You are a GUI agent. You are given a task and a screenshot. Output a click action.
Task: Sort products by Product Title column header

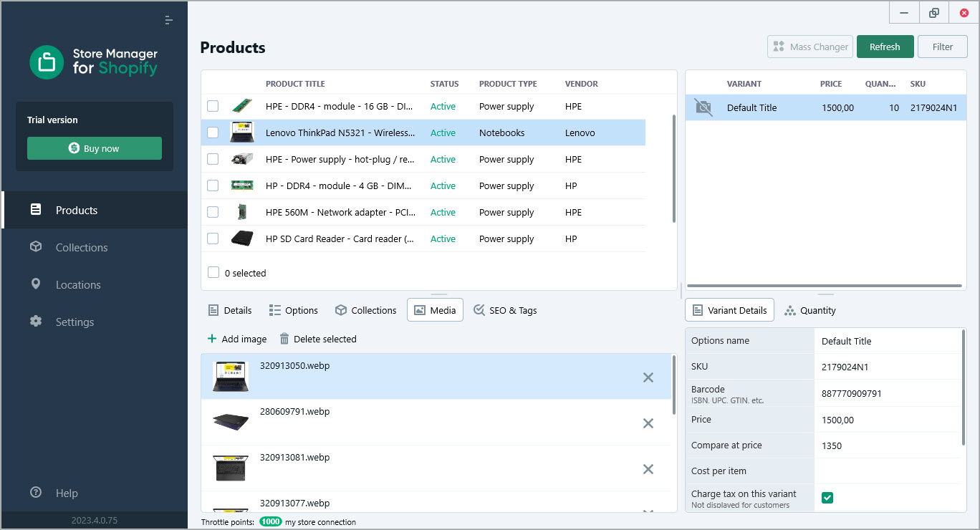(295, 84)
